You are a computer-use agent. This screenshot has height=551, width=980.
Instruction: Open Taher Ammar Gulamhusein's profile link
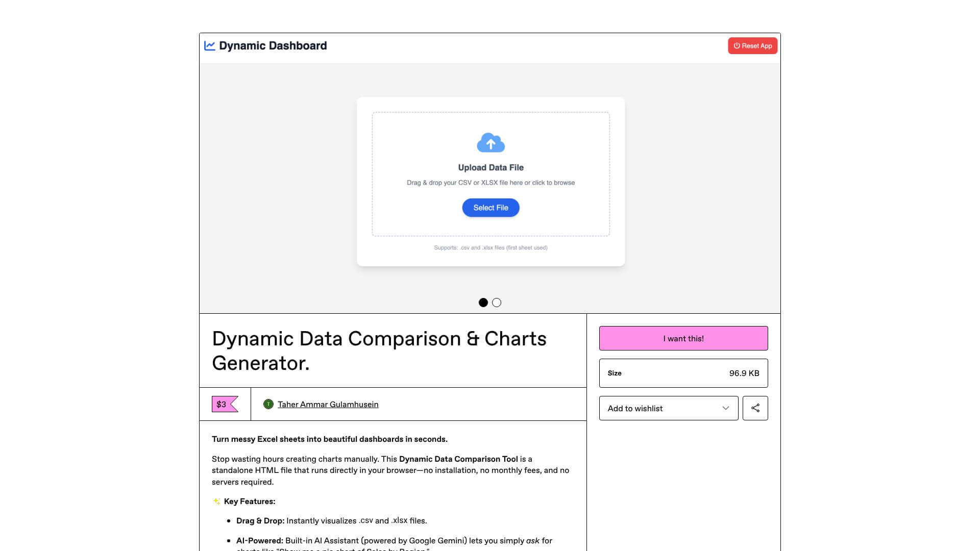coord(328,405)
